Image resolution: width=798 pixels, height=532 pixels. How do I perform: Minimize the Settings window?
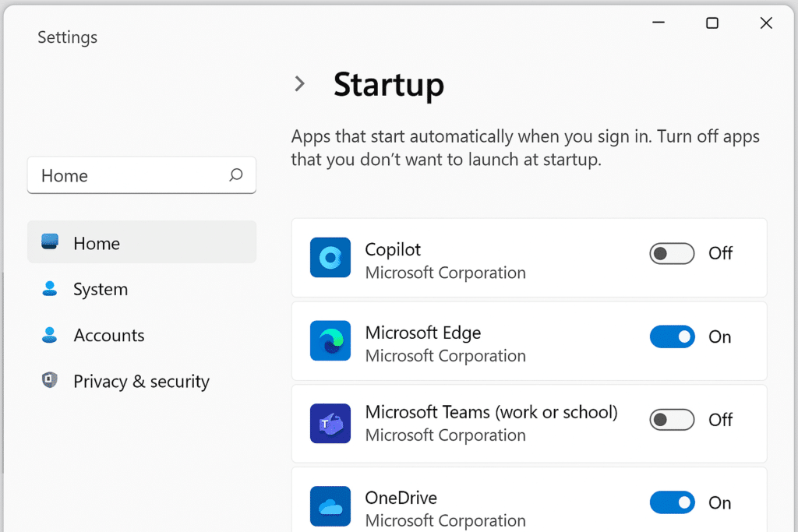[x=659, y=23]
